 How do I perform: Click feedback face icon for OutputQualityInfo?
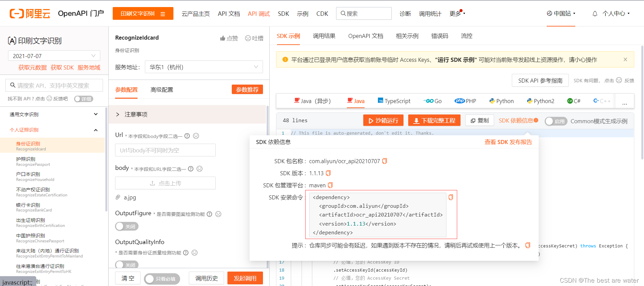(195, 253)
